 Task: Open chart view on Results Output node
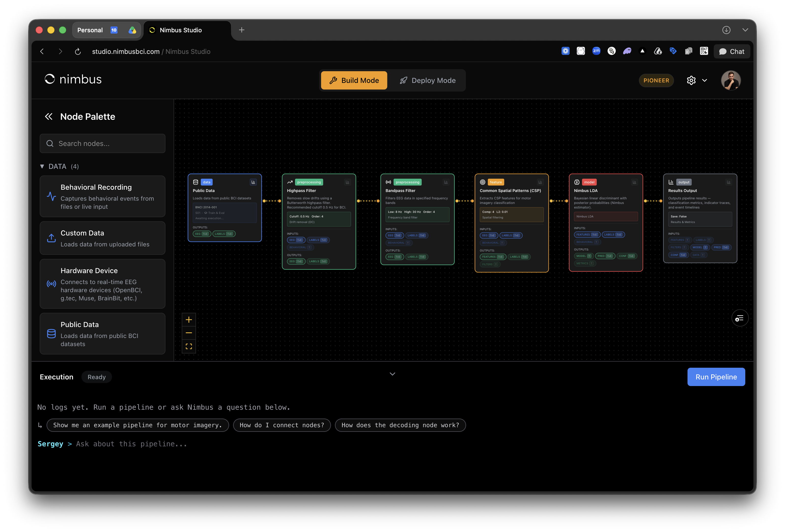[728, 182]
